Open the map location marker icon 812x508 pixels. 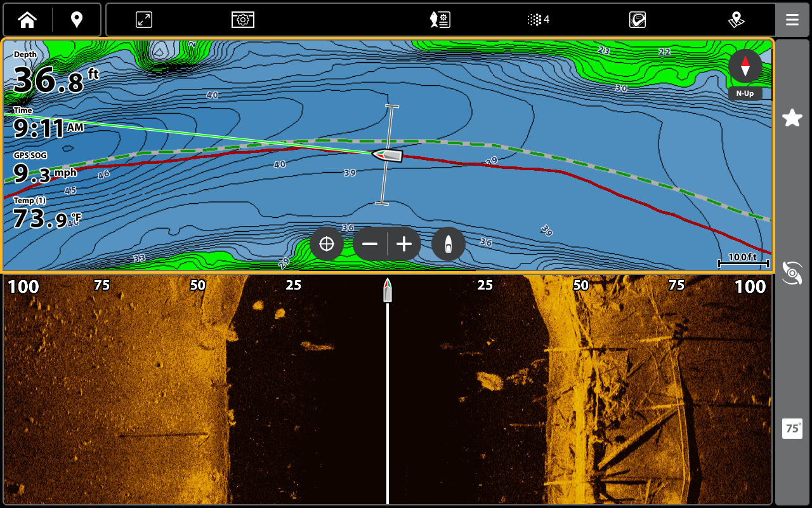(736, 20)
